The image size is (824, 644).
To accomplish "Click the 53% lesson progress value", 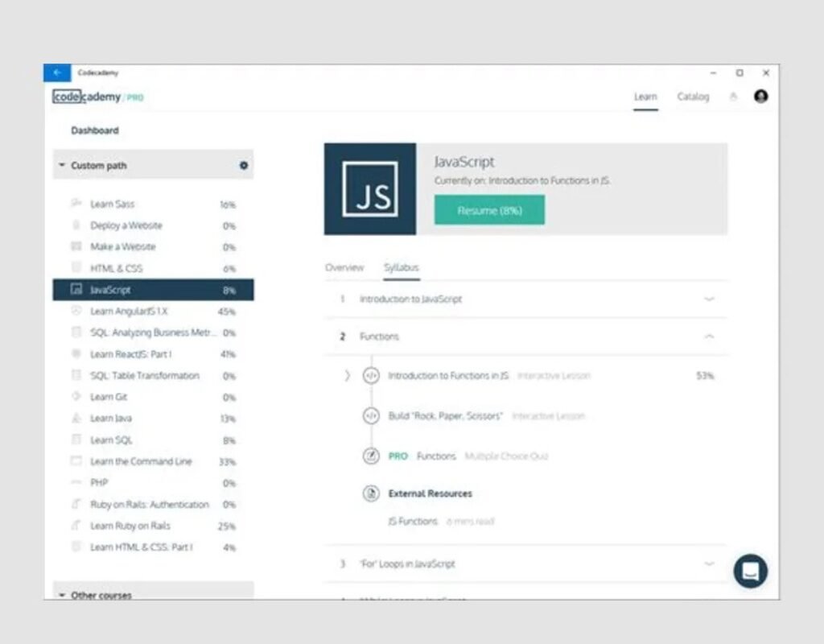I will [705, 375].
